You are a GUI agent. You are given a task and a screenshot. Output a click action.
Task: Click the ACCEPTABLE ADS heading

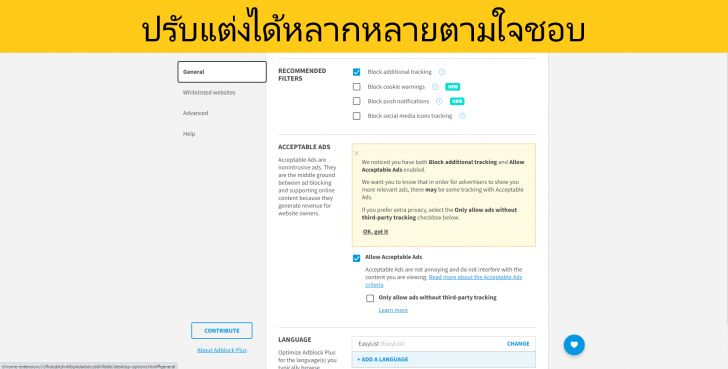304,147
